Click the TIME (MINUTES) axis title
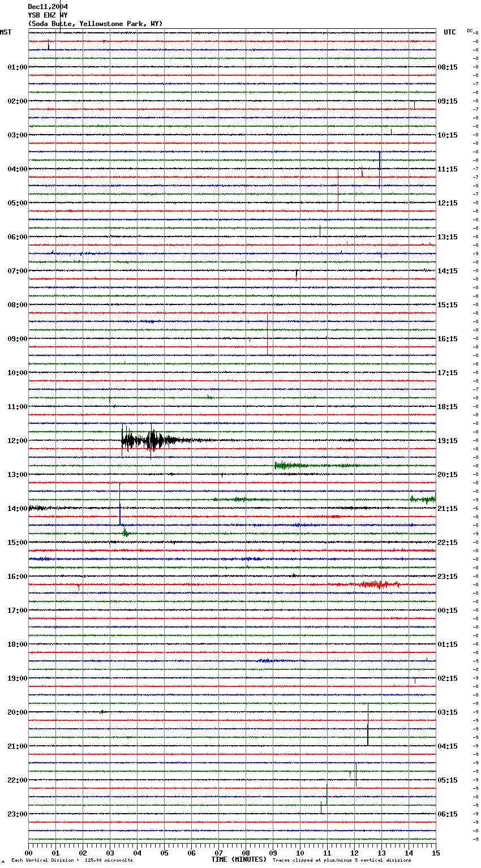 (239, 860)
